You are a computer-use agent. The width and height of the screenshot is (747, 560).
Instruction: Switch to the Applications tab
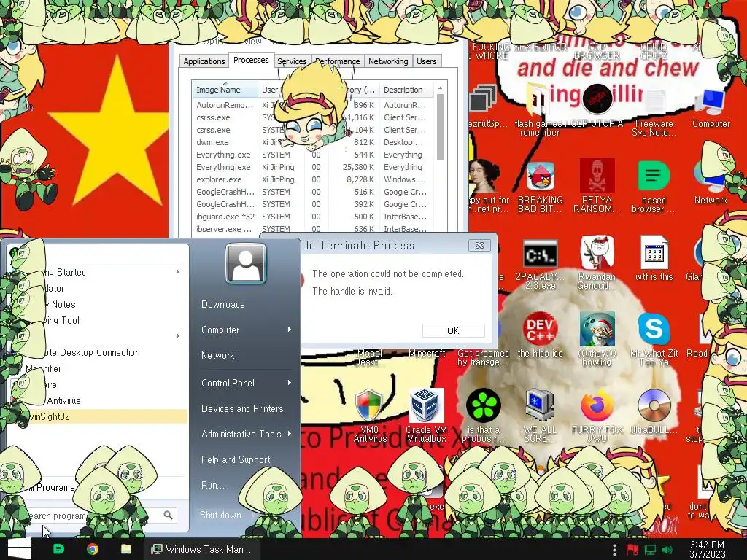point(204,61)
